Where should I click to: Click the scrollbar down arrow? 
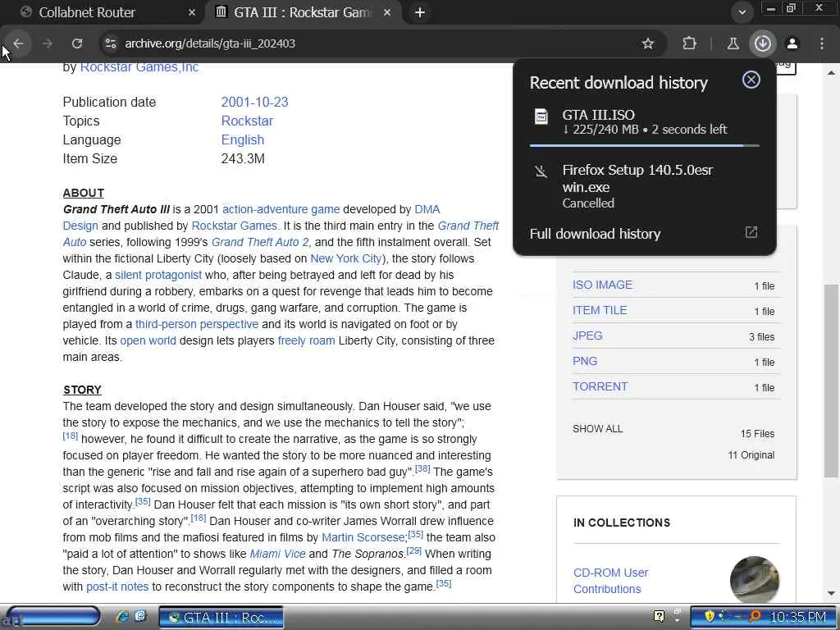coord(831,594)
